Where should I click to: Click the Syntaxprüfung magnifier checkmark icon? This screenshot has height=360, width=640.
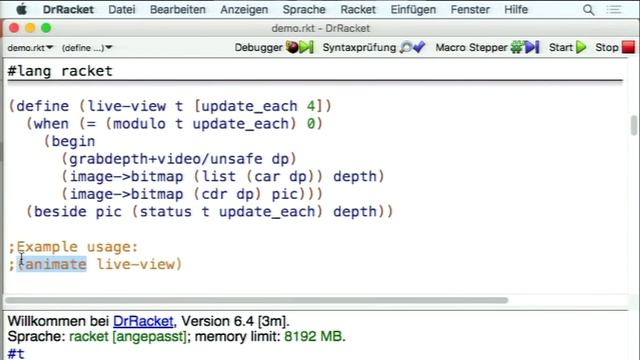pyautogui.click(x=412, y=47)
